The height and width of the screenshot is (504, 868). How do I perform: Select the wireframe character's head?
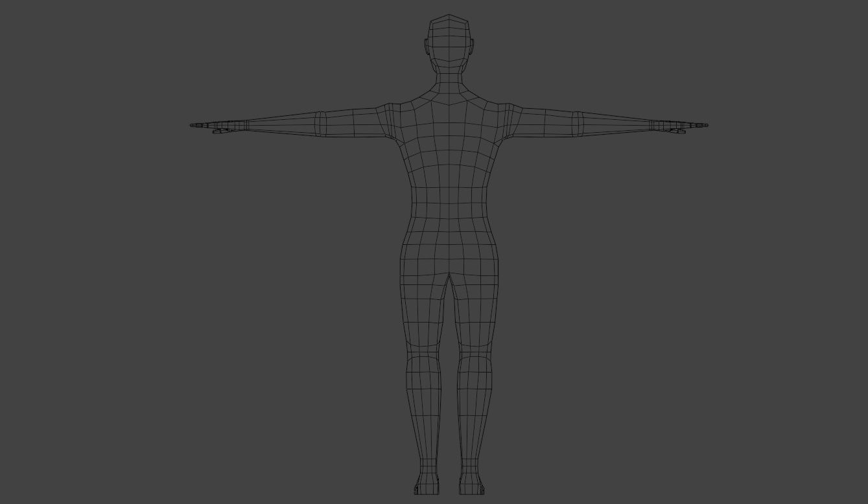[x=449, y=44]
